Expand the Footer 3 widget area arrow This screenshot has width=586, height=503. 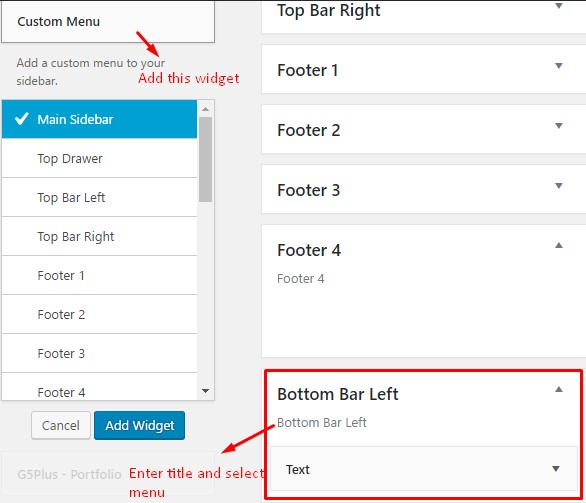(x=559, y=186)
